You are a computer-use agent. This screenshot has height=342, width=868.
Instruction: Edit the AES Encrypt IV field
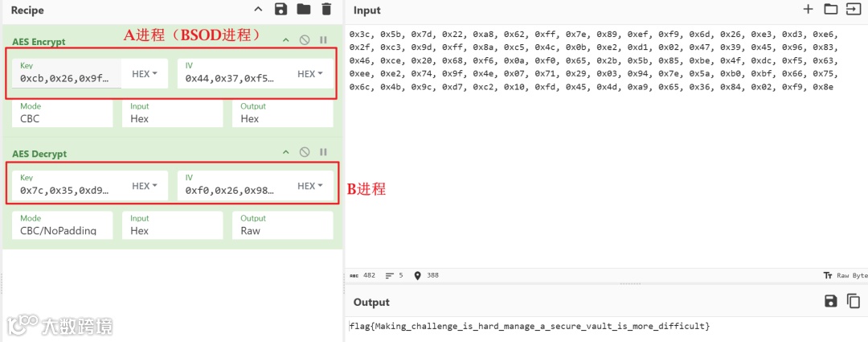(x=232, y=74)
